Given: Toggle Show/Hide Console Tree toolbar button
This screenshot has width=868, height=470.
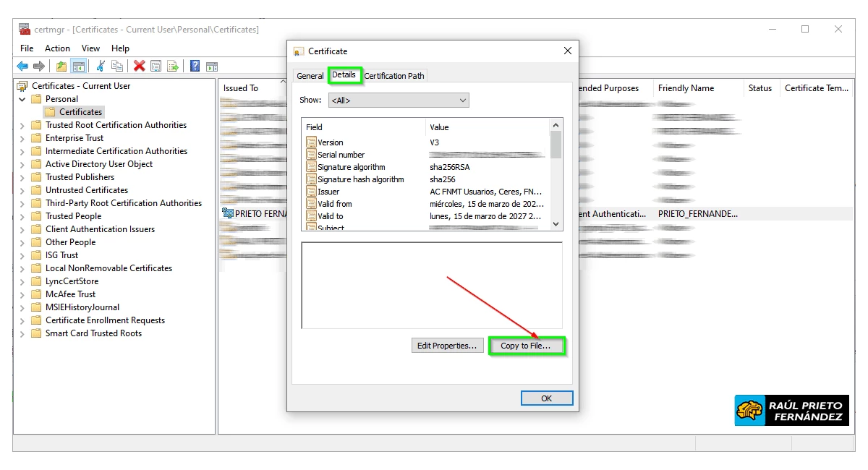Looking at the screenshot, I should pyautogui.click(x=79, y=67).
